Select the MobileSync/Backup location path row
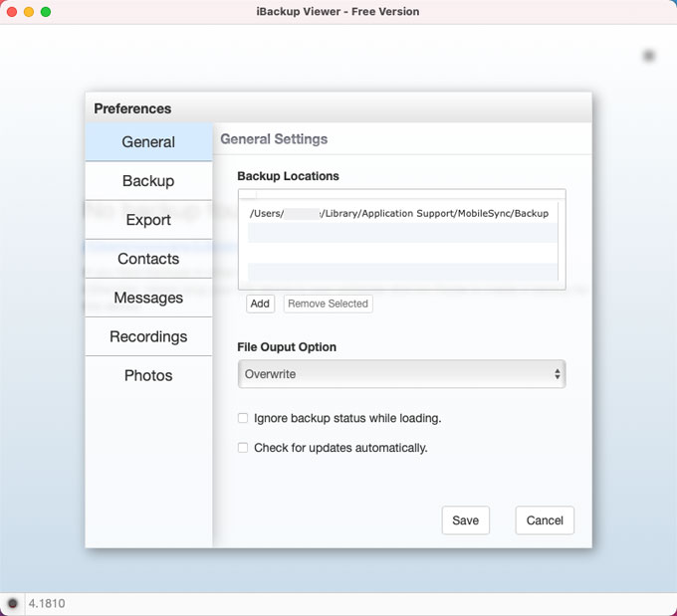The image size is (677, 616). pyautogui.click(x=402, y=213)
